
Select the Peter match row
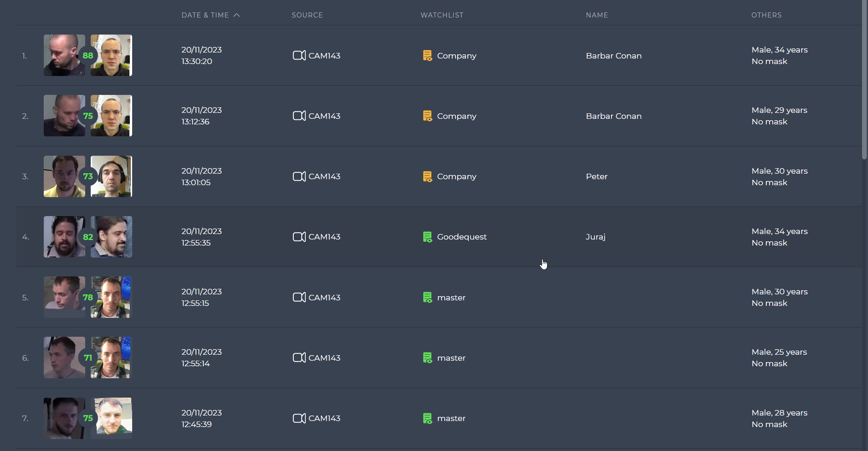[x=439, y=176]
